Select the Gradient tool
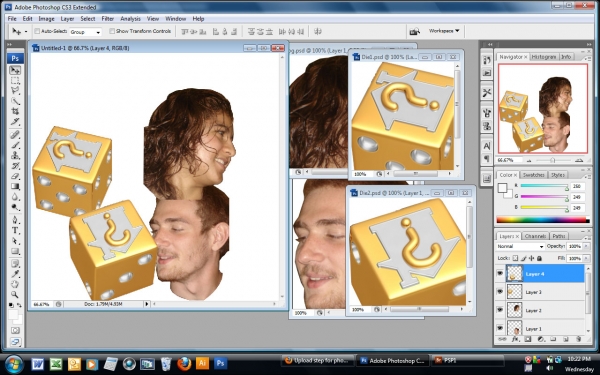 tap(15, 186)
